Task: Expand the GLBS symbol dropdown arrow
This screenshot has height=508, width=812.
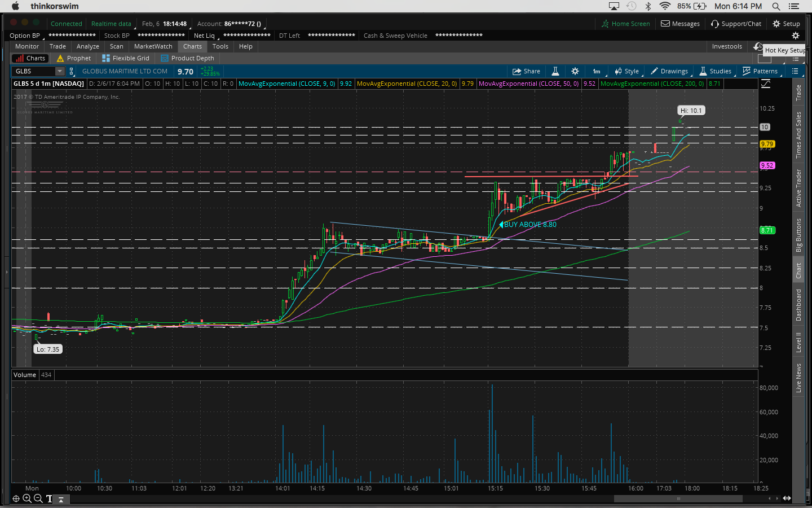Action: pyautogui.click(x=60, y=71)
